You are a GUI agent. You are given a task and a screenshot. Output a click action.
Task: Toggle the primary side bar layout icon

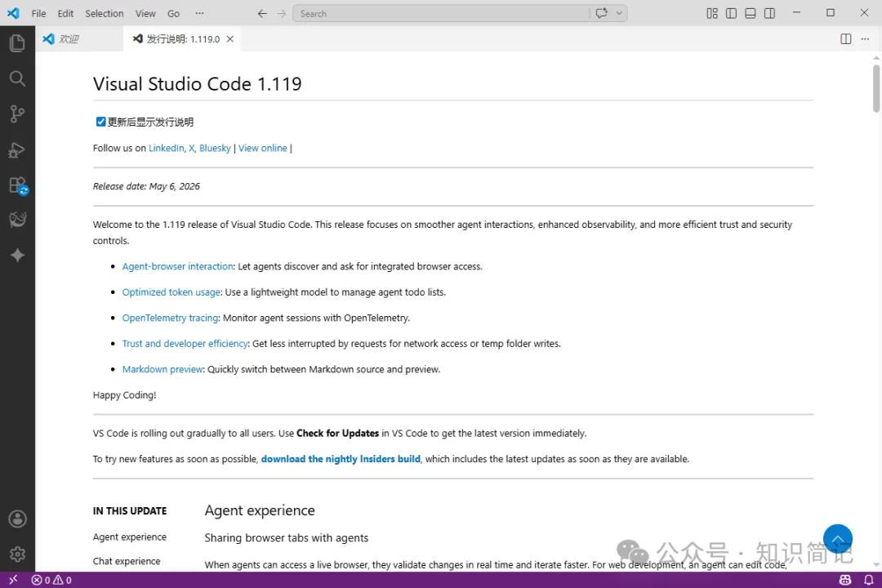[731, 14]
